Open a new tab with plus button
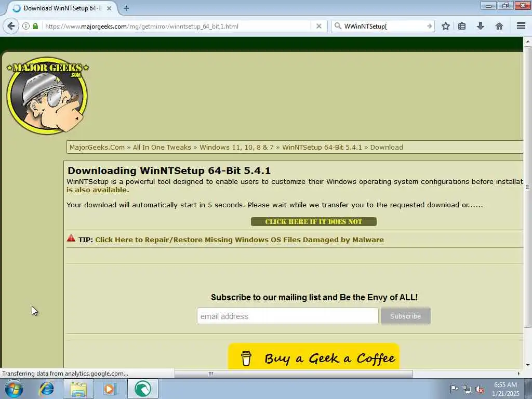Screen dimensions: 532x399 (126, 8)
